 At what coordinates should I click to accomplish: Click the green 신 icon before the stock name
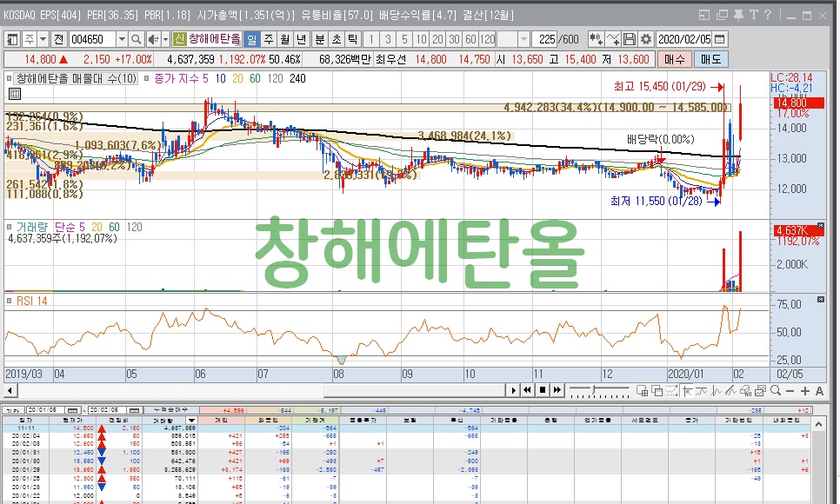(x=179, y=38)
